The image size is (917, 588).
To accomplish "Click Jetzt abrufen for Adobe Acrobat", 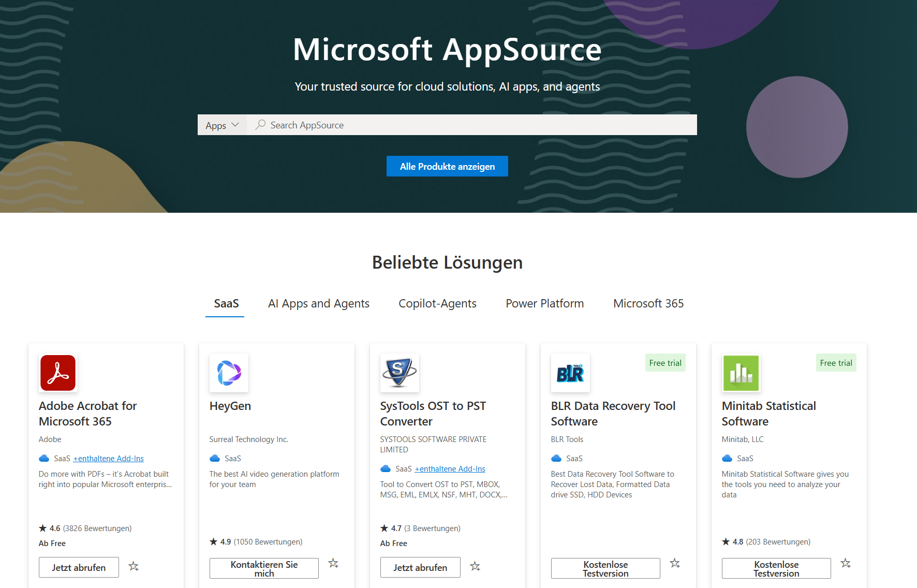I will pos(79,567).
